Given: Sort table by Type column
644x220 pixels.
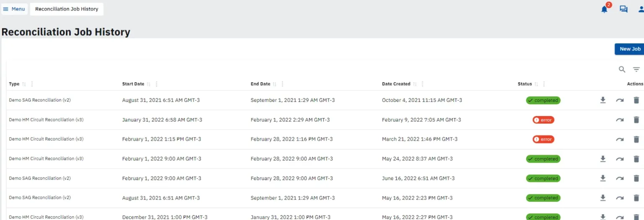Looking at the screenshot, I should [x=24, y=84].
